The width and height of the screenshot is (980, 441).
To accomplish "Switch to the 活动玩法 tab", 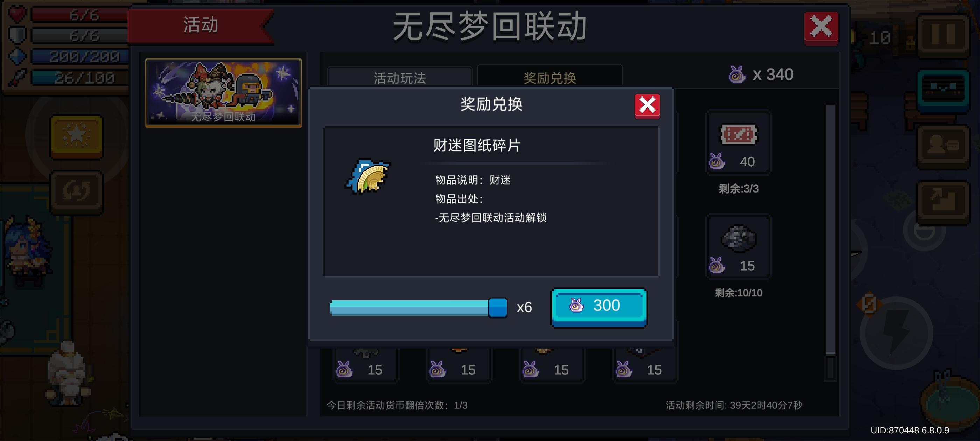I will [x=399, y=77].
